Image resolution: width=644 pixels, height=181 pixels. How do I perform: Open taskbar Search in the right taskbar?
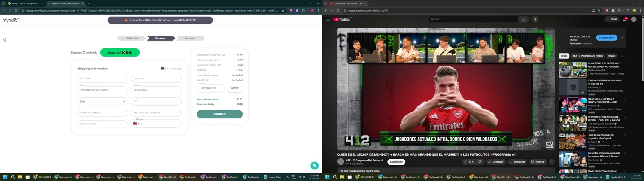[335, 177]
